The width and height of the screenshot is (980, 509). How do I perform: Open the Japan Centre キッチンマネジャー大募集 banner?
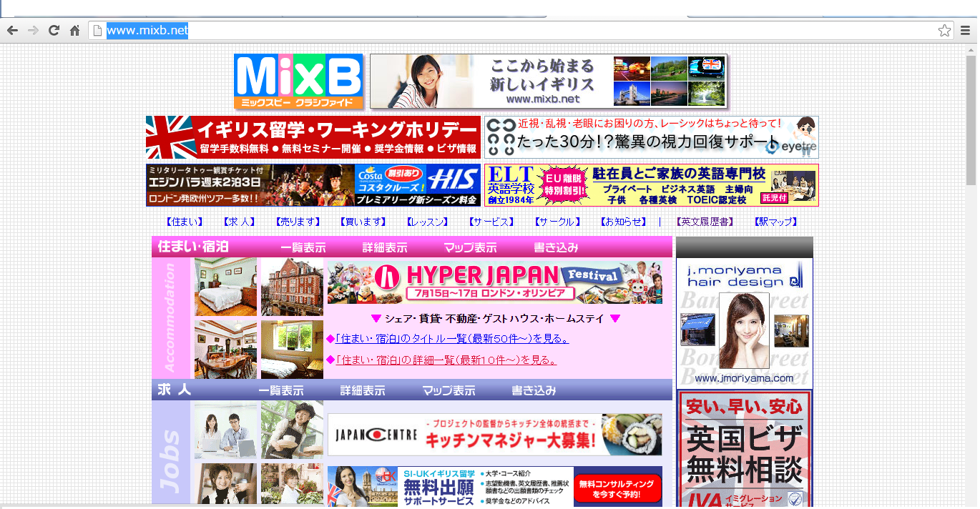click(495, 435)
